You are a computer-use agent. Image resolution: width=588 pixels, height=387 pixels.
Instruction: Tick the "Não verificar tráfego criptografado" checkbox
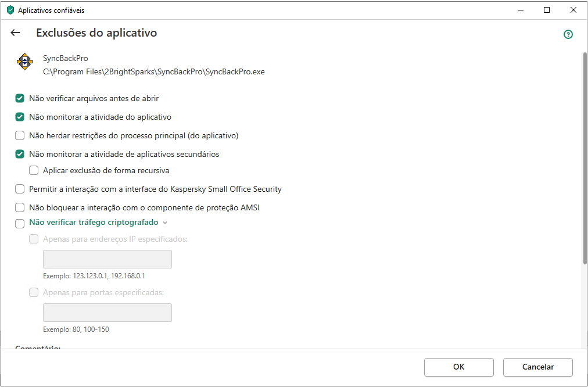click(x=20, y=224)
